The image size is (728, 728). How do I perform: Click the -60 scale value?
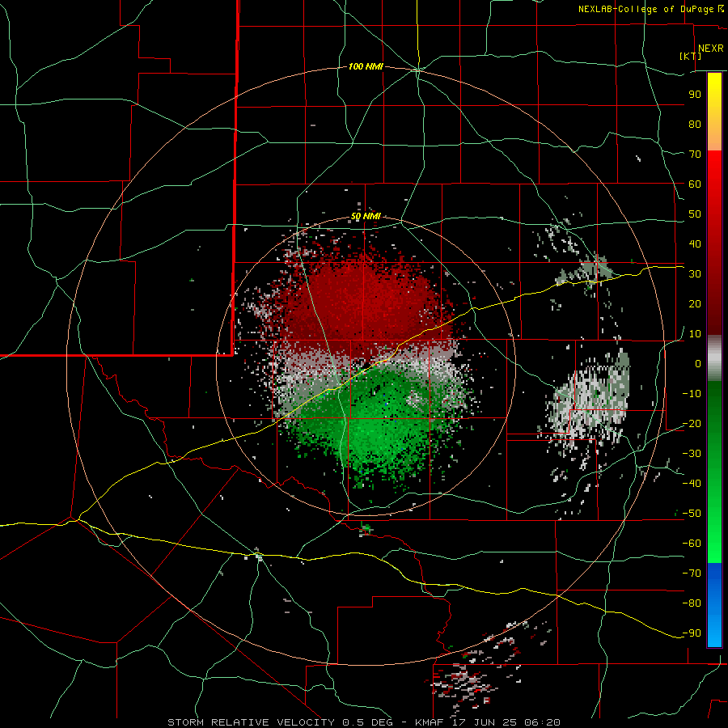(x=692, y=544)
